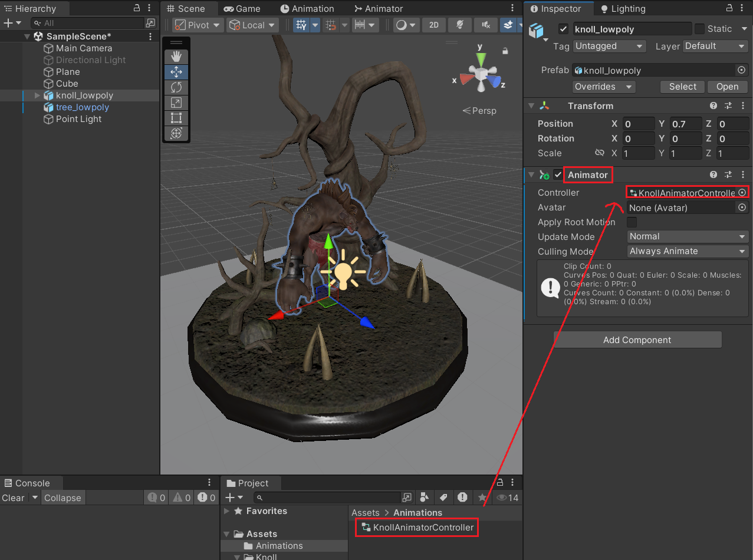Viewport: 753px width, 560px height.
Task: Click the prefab Select button
Action: (x=683, y=87)
